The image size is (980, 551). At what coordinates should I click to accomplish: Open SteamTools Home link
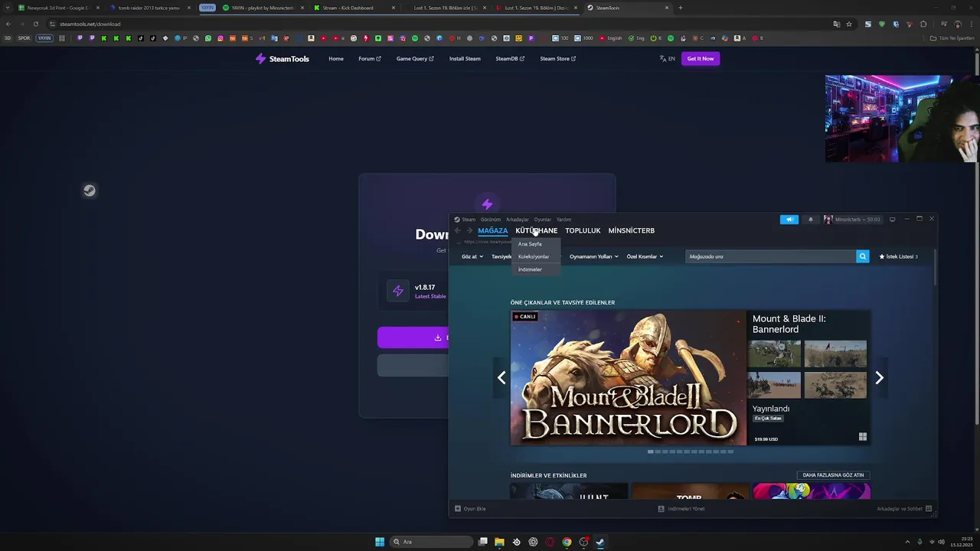(336, 59)
